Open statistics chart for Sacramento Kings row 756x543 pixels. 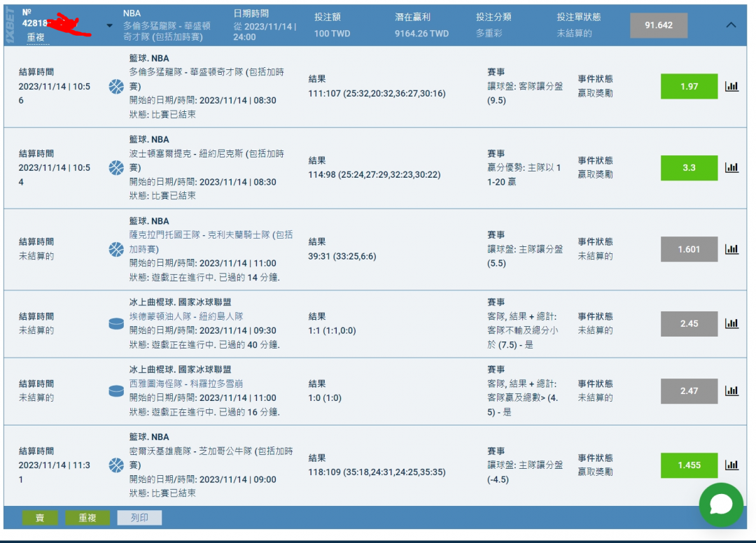point(731,249)
